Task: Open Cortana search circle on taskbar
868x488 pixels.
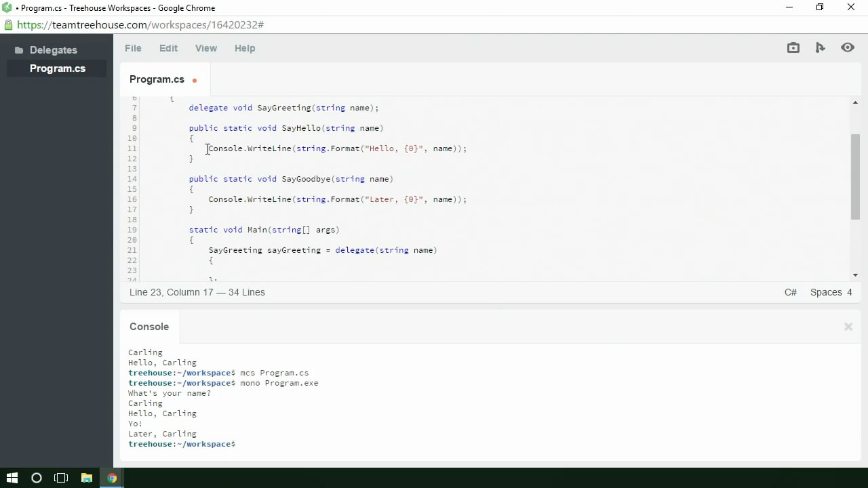Action: [x=37, y=478]
